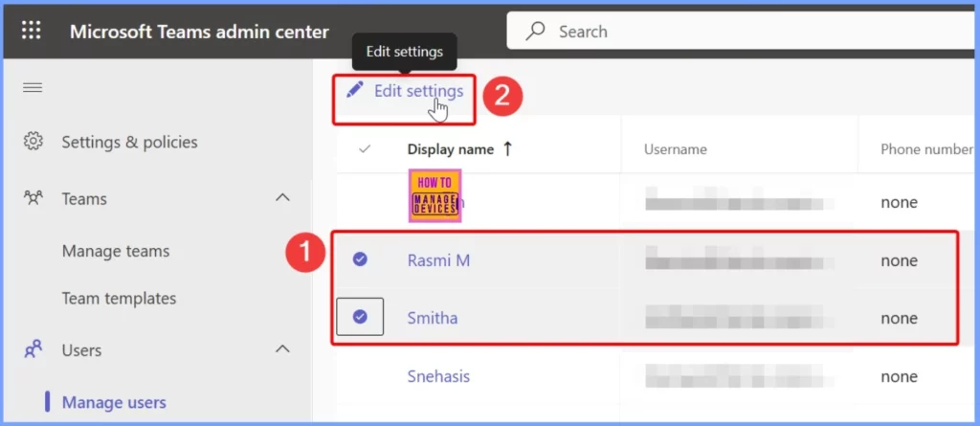Open Settings & policies menu item
This screenshot has height=426, width=980.
point(129,142)
